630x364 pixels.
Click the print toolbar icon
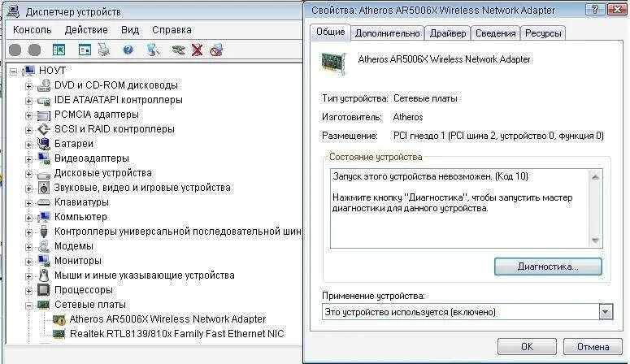[104, 50]
